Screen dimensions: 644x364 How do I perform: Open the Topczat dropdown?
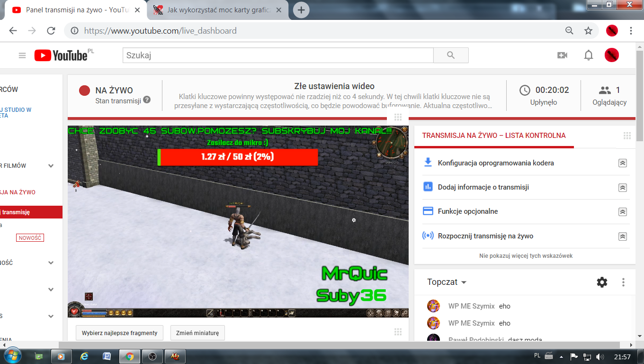click(x=447, y=282)
